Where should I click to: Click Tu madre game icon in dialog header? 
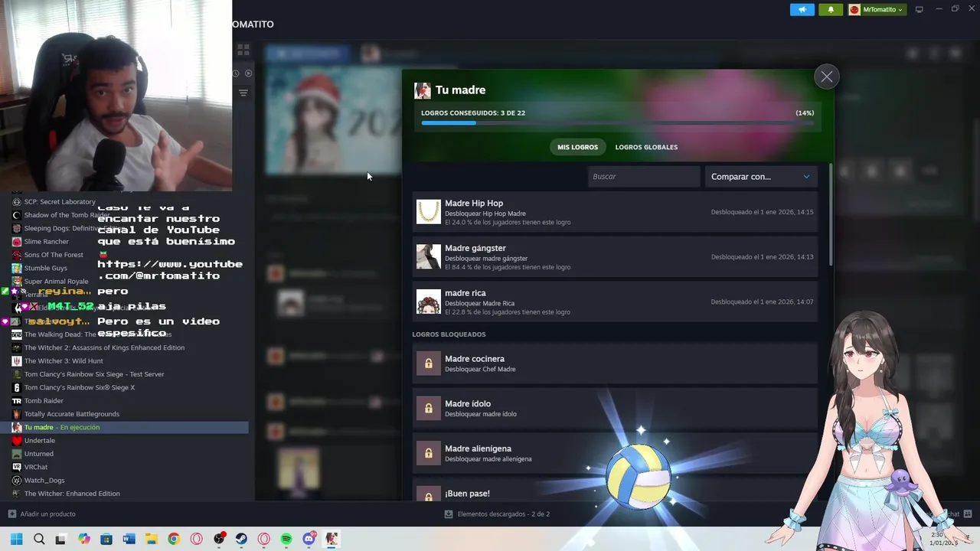tap(423, 91)
